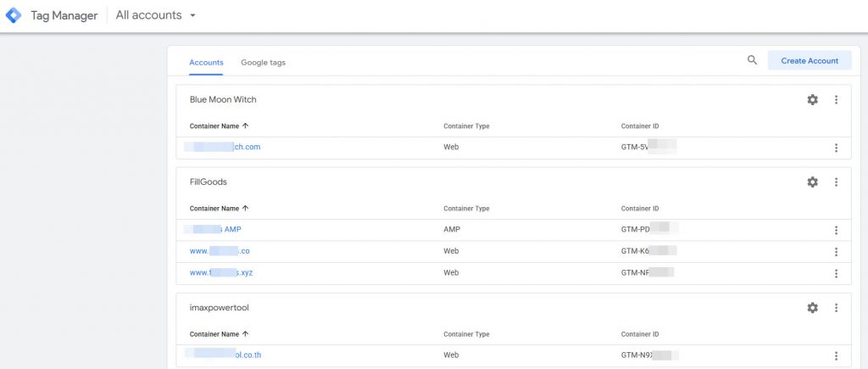
Task: Click the Tag Manager title text
Action: click(64, 15)
